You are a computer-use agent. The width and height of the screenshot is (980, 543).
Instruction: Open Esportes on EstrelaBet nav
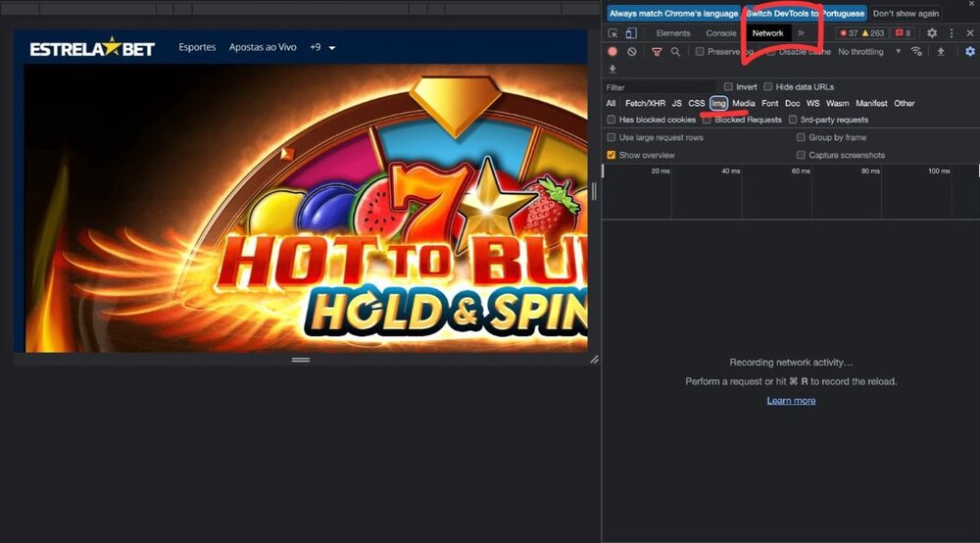pos(197,47)
